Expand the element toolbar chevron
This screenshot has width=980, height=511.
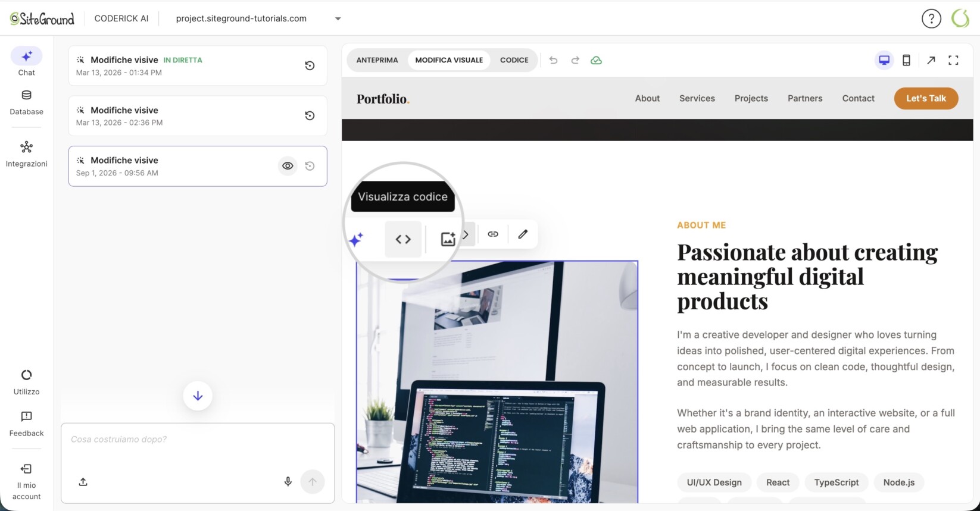(466, 234)
